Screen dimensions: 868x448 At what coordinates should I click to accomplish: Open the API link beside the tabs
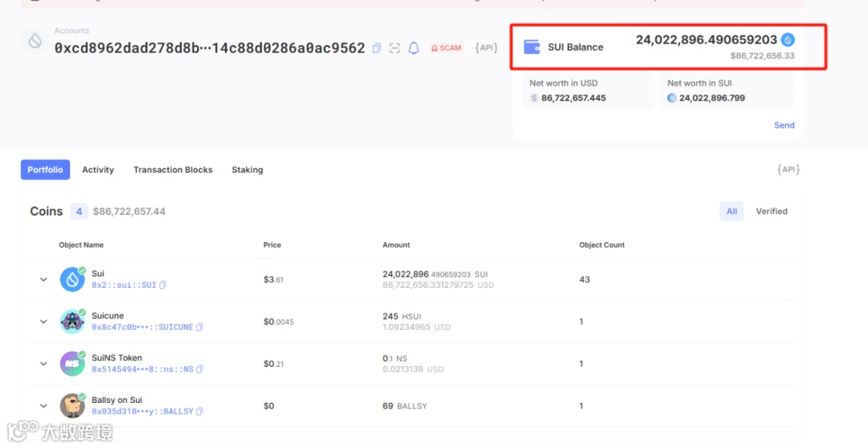(788, 169)
